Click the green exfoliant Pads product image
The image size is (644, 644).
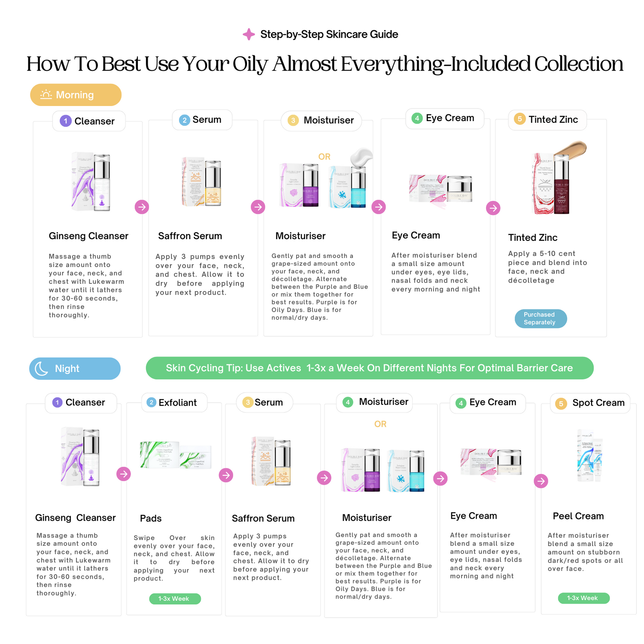pyautogui.click(x=176, y=456)
